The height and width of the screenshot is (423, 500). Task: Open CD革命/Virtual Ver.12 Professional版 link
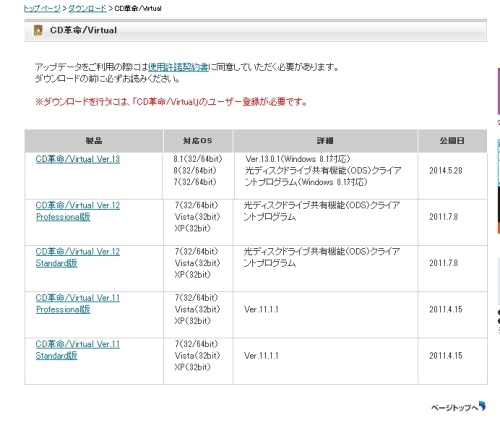(78, 211)
